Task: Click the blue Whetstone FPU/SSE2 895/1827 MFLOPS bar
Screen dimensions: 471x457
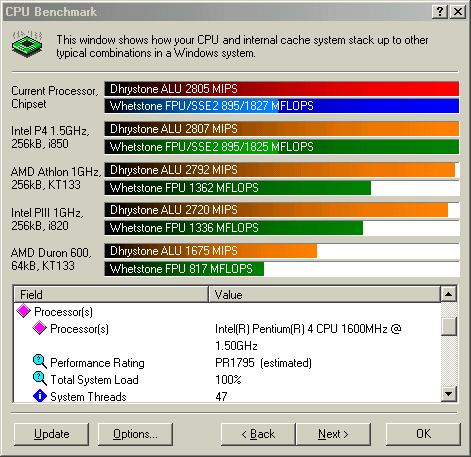Action: tap(282, 106)
